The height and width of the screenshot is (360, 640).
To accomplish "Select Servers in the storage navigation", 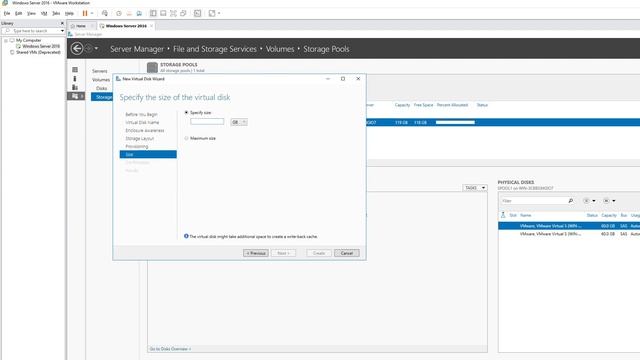I will pos(100,71).
